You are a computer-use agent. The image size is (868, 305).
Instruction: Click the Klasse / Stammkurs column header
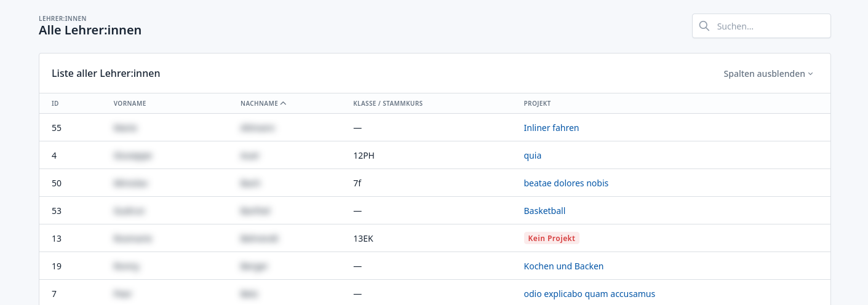(388, 103)
